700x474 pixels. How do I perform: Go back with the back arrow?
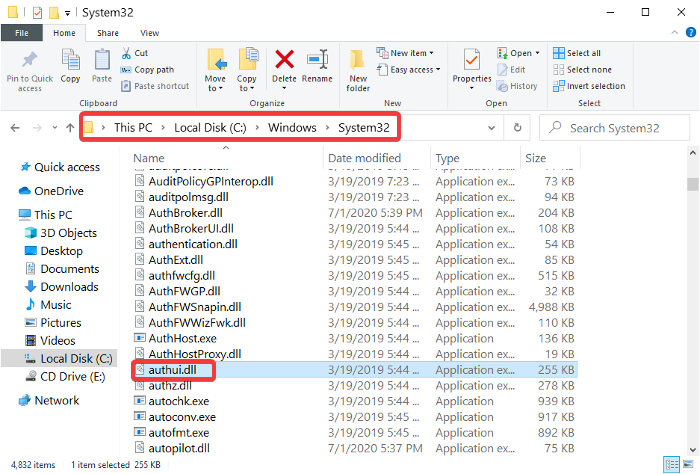(15, 128)
